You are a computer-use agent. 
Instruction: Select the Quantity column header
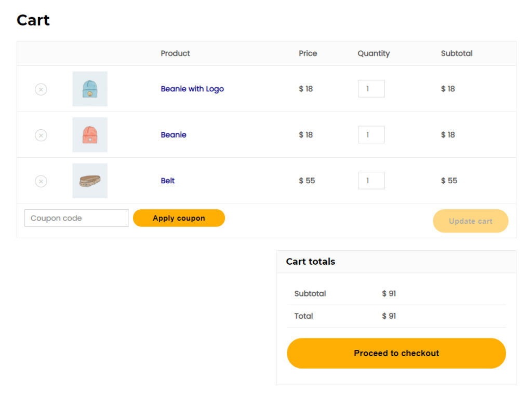click(x=373, y=53)
